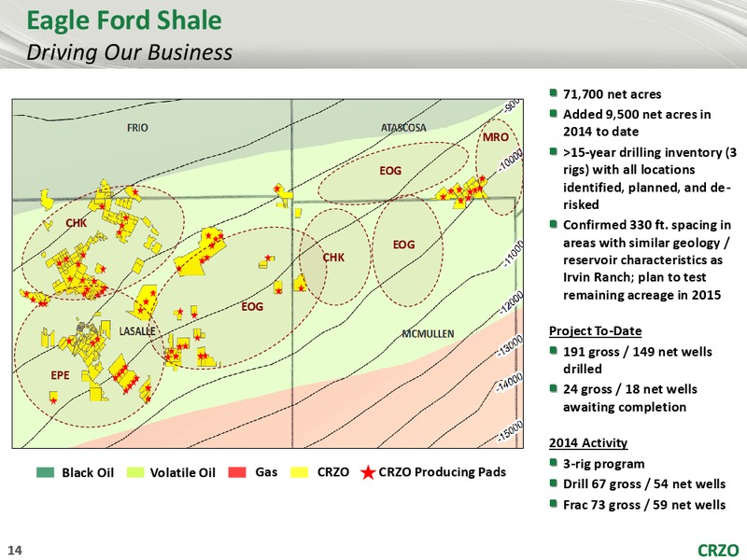Click the Gas legend red swatch
Viewport: 747px width, 560px height.
tap(237, 472)
